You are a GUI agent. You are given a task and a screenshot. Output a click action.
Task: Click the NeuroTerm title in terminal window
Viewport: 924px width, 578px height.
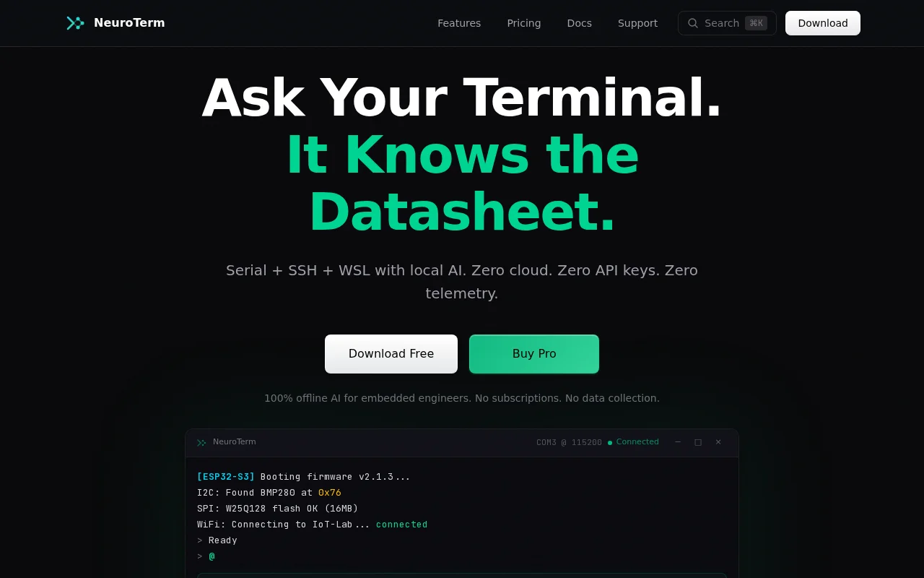tap(235, 442)
